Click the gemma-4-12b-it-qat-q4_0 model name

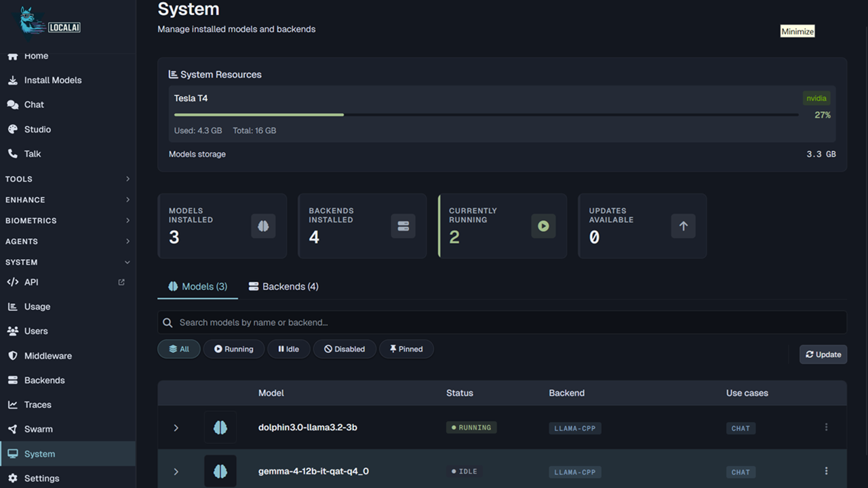pyautogui.click(x=314, y=471)
